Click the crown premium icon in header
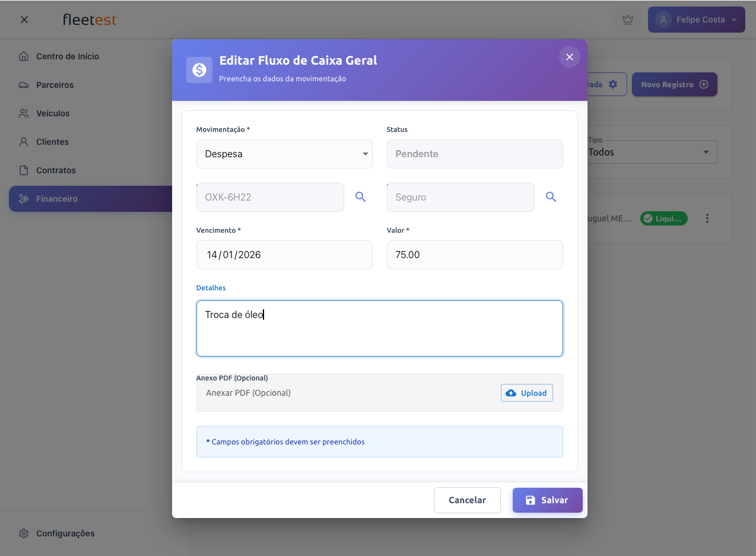 (627, 20)
